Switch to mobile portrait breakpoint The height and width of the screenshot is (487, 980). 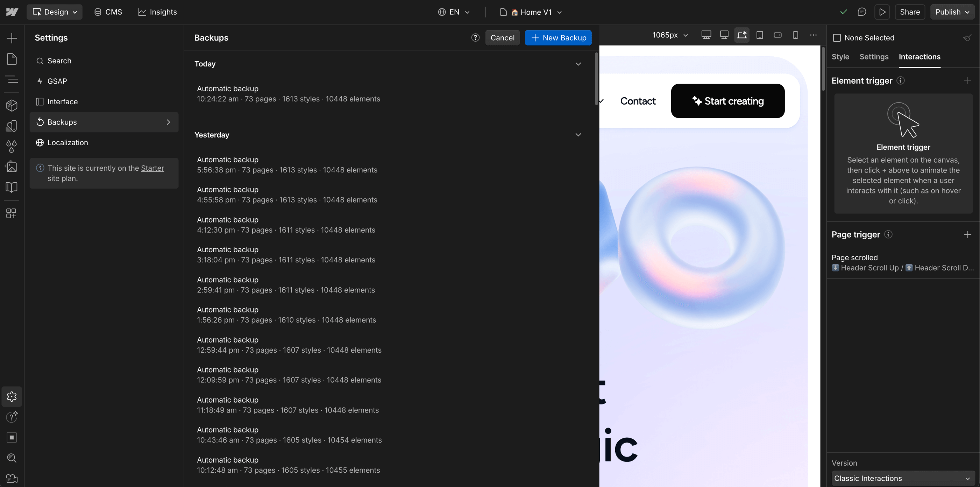[795, 35]
